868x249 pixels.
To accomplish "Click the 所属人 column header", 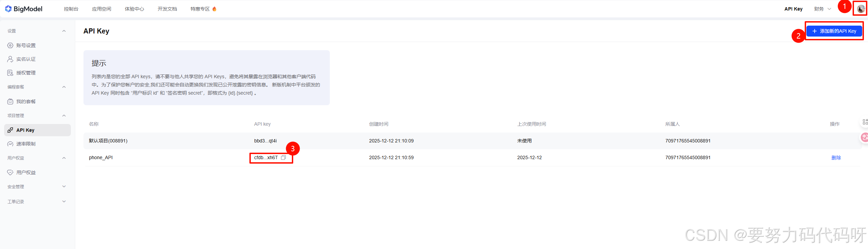I will click(673, 124).
